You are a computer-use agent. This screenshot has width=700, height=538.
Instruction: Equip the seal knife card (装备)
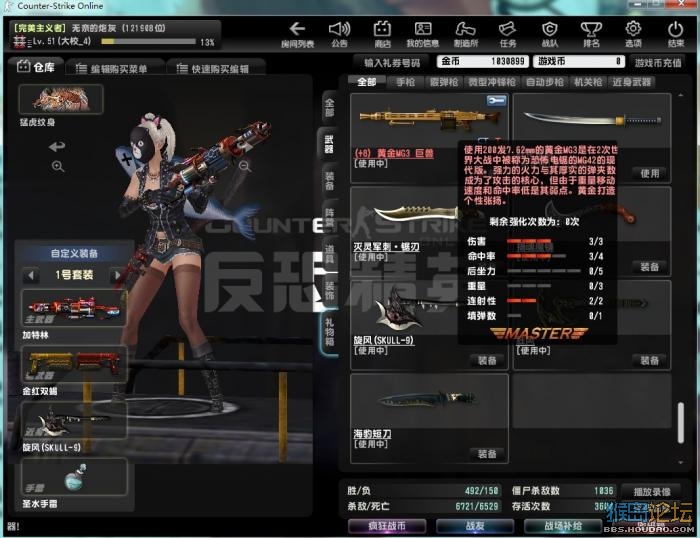tap(487, 454)
